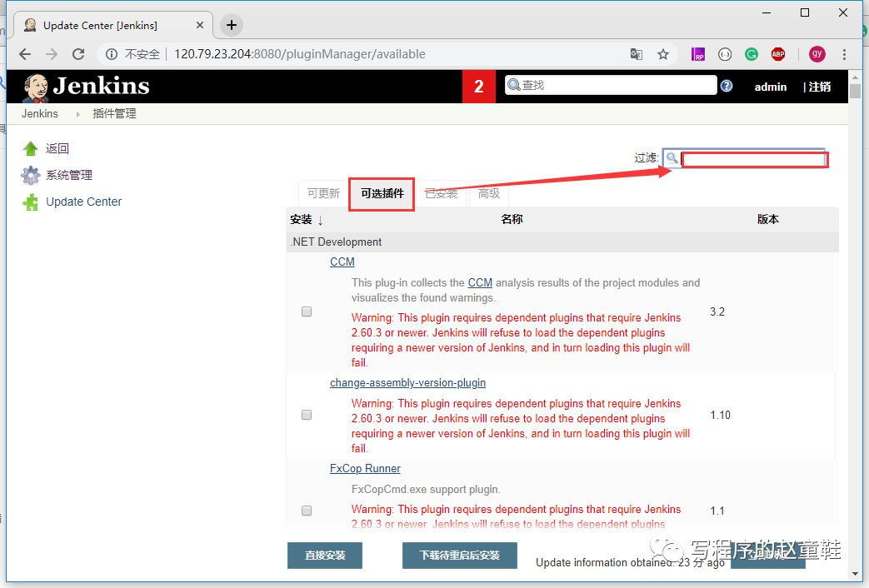Go back using browser back arrow
The width and height of the screenshot is (869, 588).
tap(25, 54)
